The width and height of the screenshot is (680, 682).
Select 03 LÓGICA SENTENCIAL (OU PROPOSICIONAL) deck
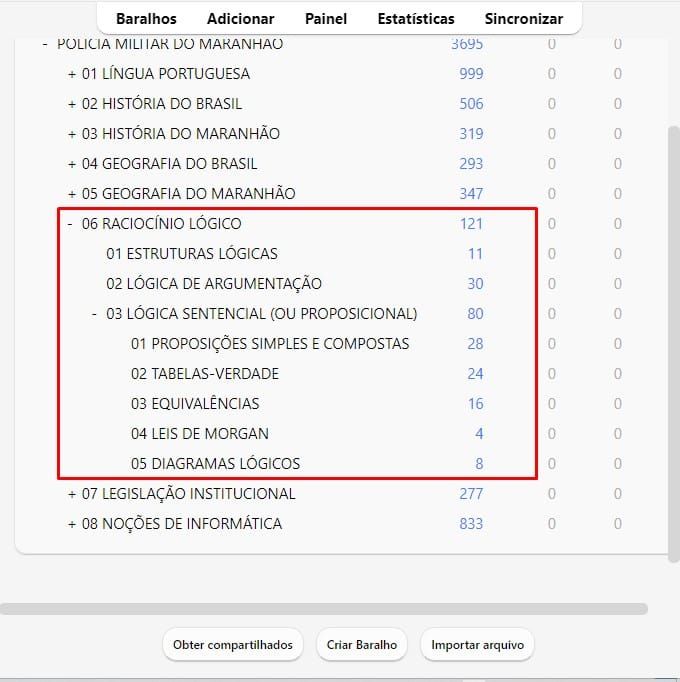click(261, 314)
